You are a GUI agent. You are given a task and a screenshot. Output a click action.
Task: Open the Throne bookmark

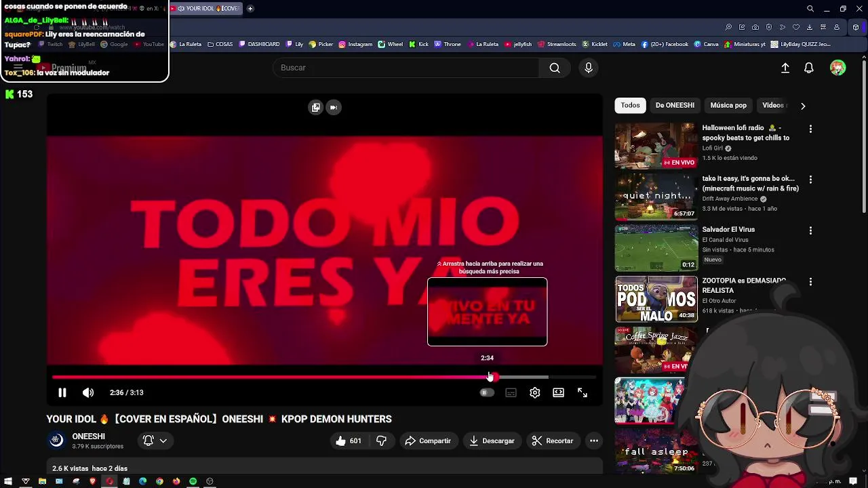point(447,44)
